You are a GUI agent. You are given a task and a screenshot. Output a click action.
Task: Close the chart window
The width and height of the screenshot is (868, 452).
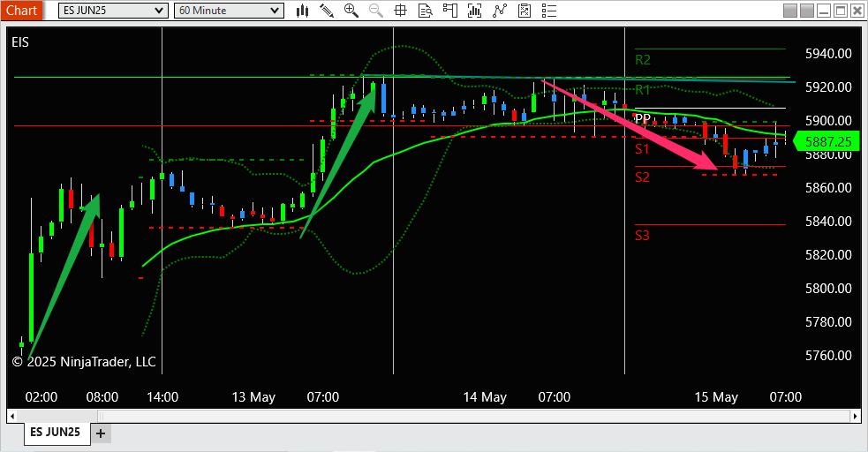(x=857, y=11)
